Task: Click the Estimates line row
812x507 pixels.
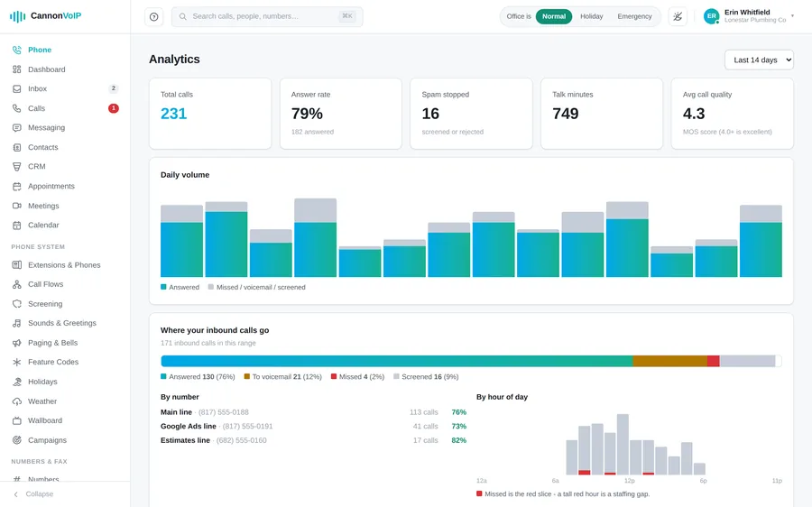Action: (313, 440)
